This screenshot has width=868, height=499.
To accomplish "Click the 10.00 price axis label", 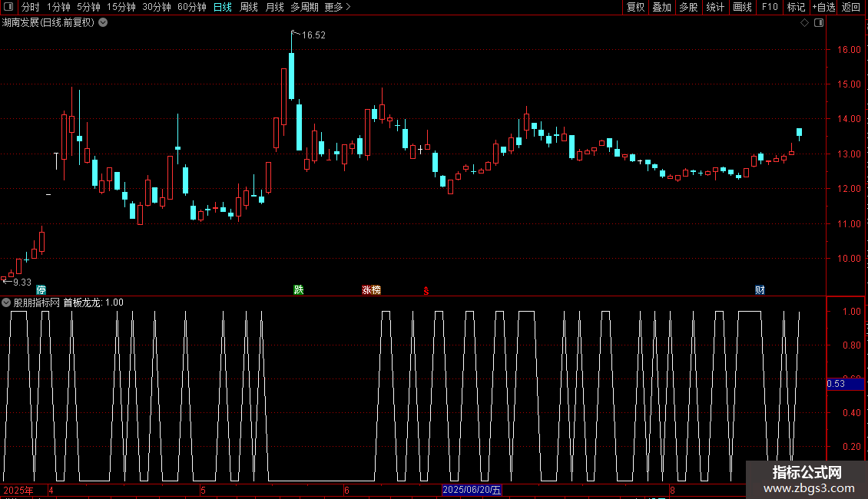I will click(849, 259).
